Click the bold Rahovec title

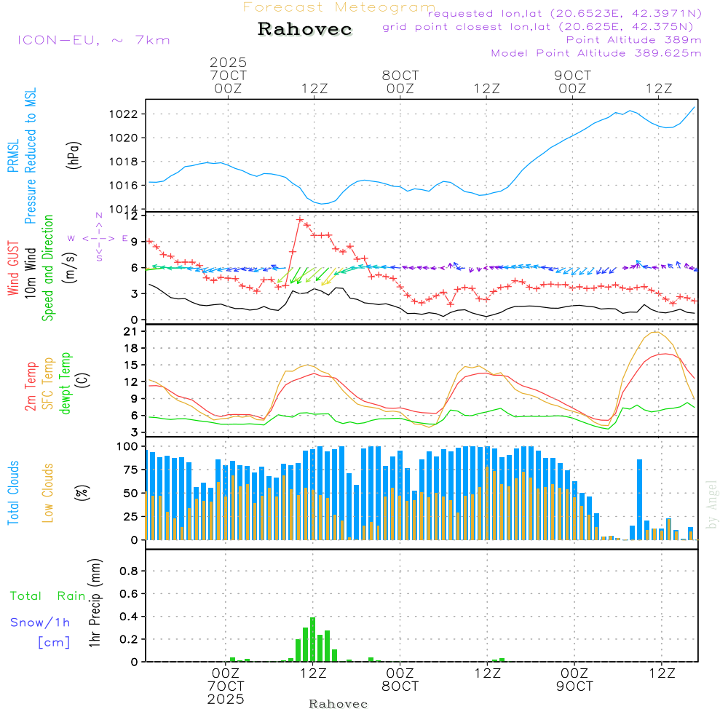(x=305, y=30)
